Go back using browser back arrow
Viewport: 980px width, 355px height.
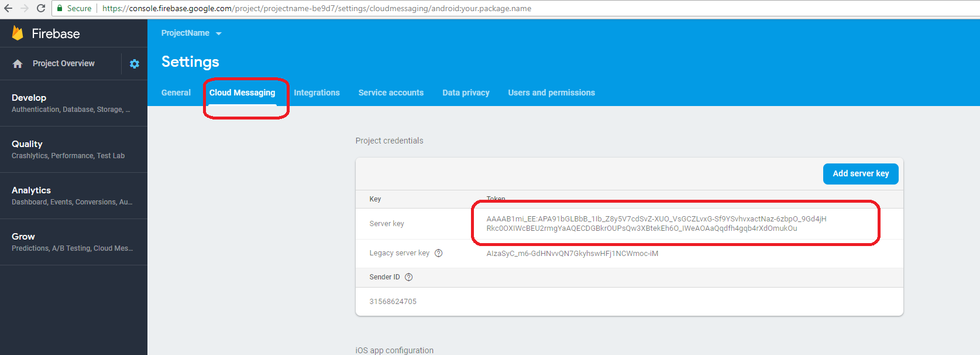pyautogui.click(x=8, y=8)
